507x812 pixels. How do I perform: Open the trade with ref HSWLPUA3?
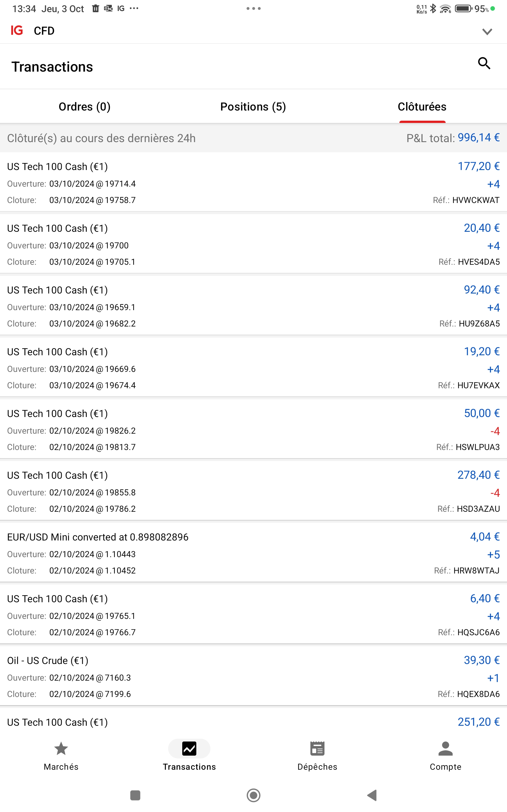click(253, 430)
